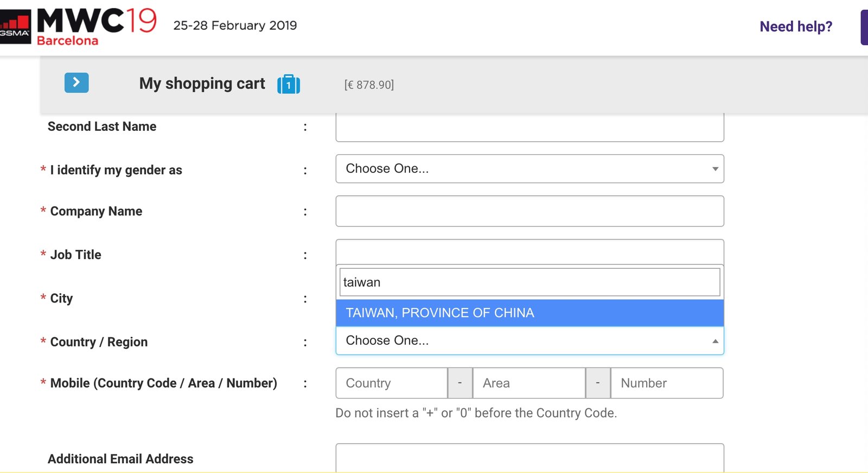Focus the Additional Email Address field

(529, 458)
